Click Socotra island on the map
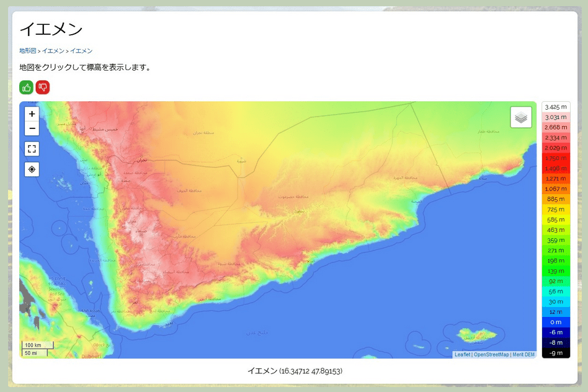The width and height of the screenshot is (588, 392). [477, 336]
